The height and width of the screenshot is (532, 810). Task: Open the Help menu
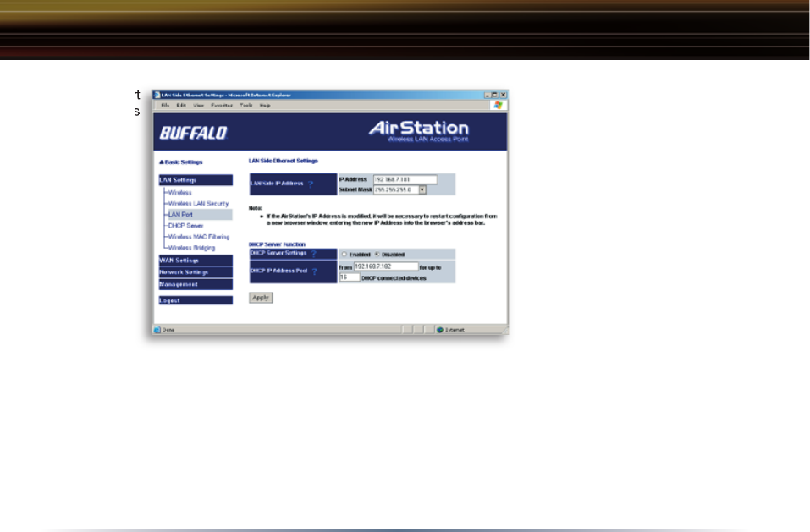(x=265, y=105)
